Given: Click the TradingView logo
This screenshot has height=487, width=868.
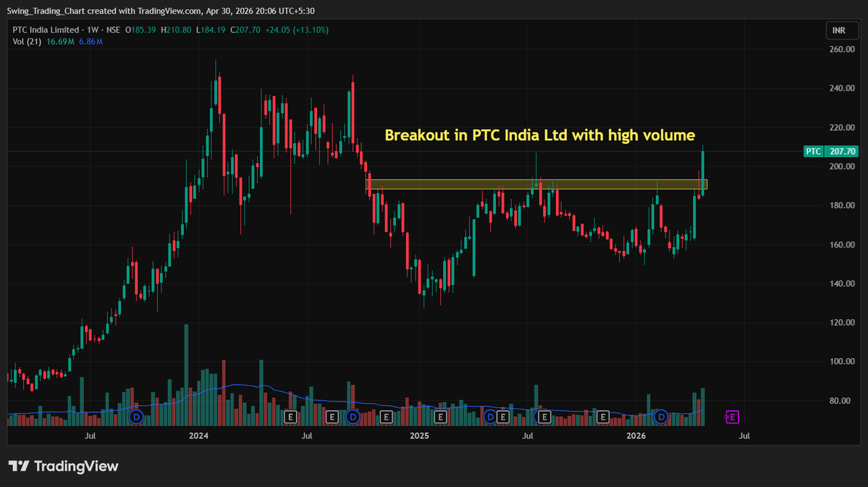Looking at the screenshot, I should coord(63,466).
